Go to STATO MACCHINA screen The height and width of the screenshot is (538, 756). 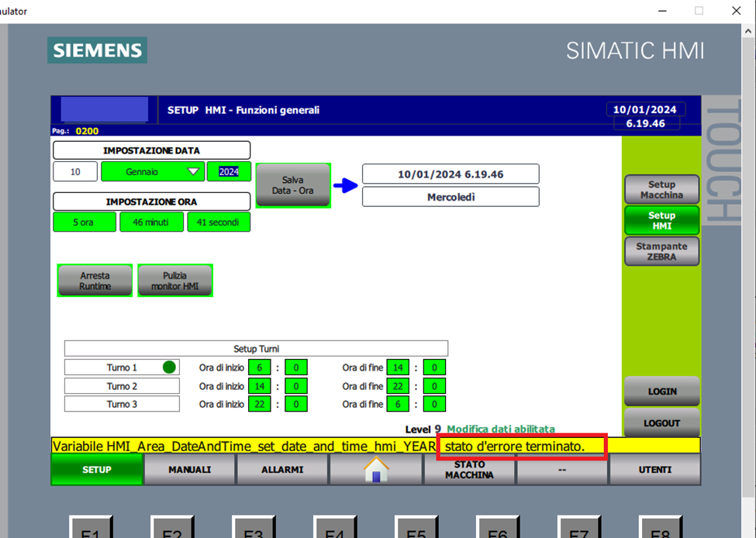coord(469,470)
